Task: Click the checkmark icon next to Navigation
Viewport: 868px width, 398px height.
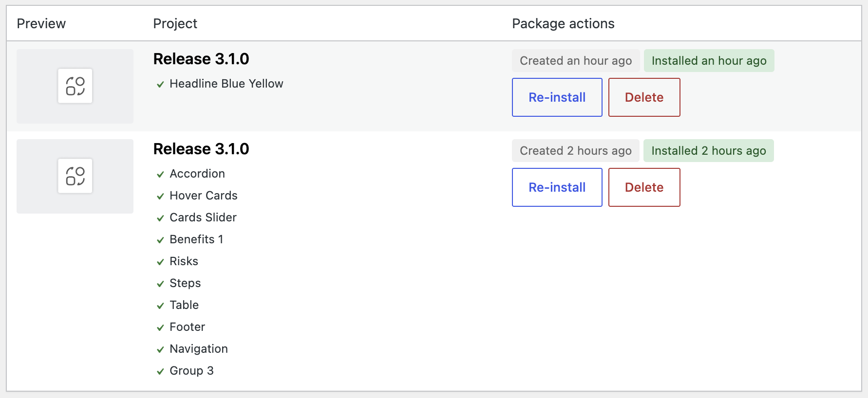Action: click(160, 350)
